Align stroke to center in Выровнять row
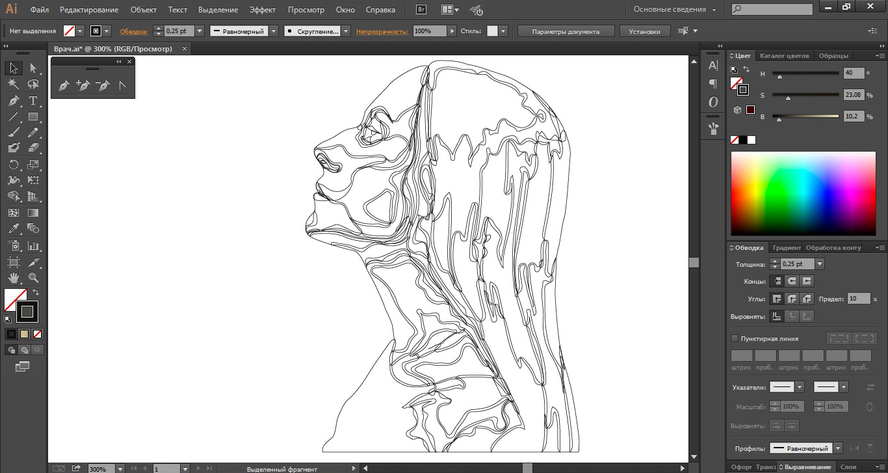This screenshot has height=473, width=888. pyautogui.click(x=777, y=317)
